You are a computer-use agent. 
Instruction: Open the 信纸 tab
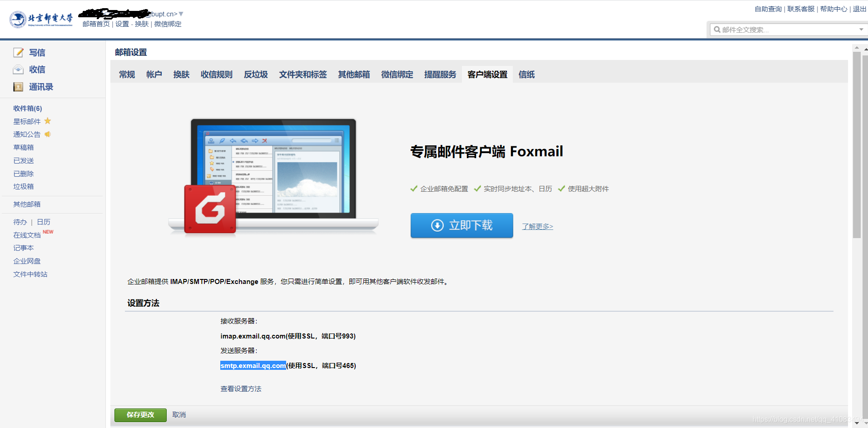(526, 75)
